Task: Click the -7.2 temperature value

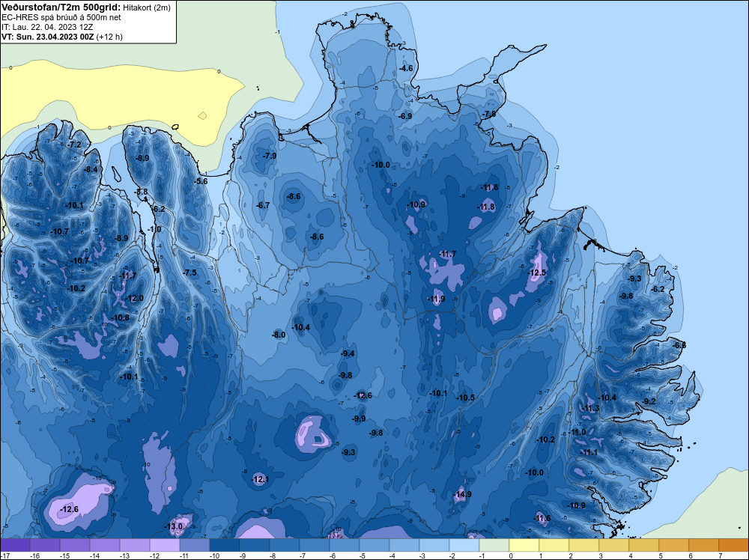Action: [x=74, y=144]
